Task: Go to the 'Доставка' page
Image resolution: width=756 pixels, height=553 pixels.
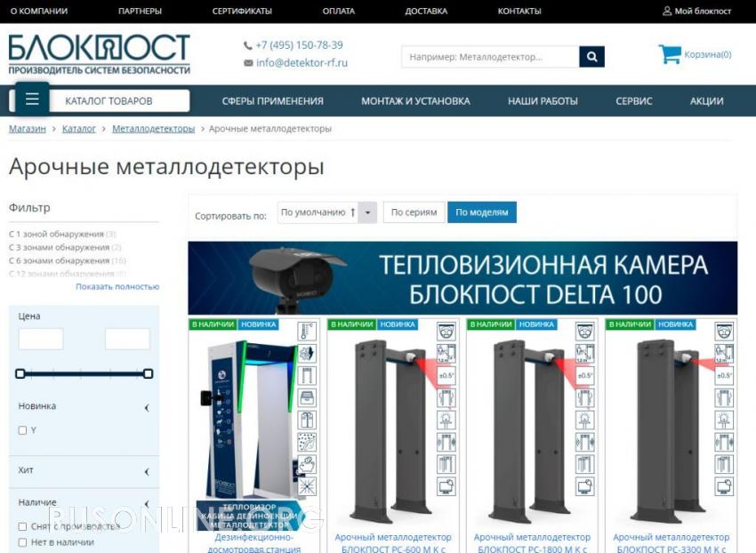Action: pos(426,11)
